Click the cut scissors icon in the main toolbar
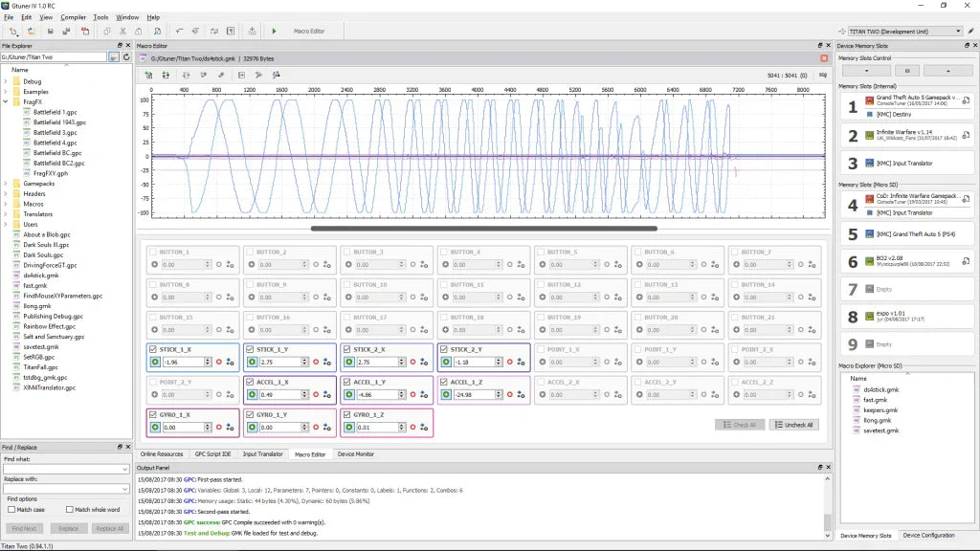Image resolution: width=980 pixels, height=551 pixels. 123,32
